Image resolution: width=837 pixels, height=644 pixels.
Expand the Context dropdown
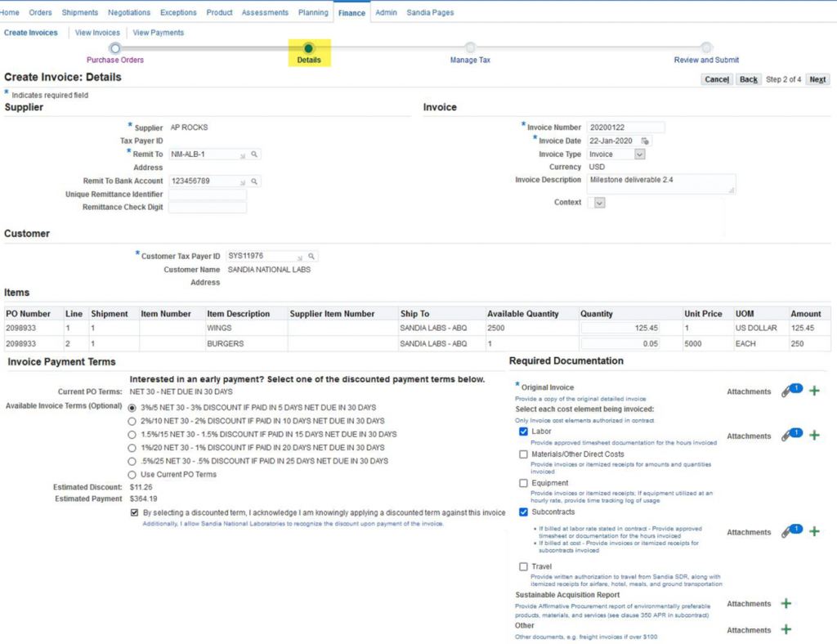(x=599, y=203)
